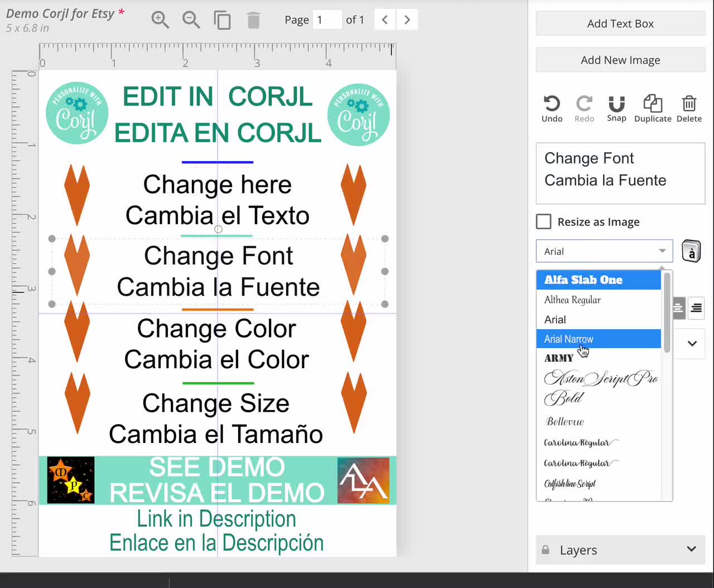Click the rotation handle of the selected text box
This screenshot has height=588, width=714.
point(218,229)
